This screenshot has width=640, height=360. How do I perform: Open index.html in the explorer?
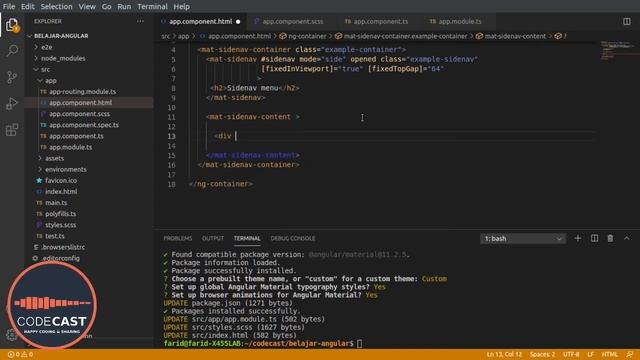(61, 192)
